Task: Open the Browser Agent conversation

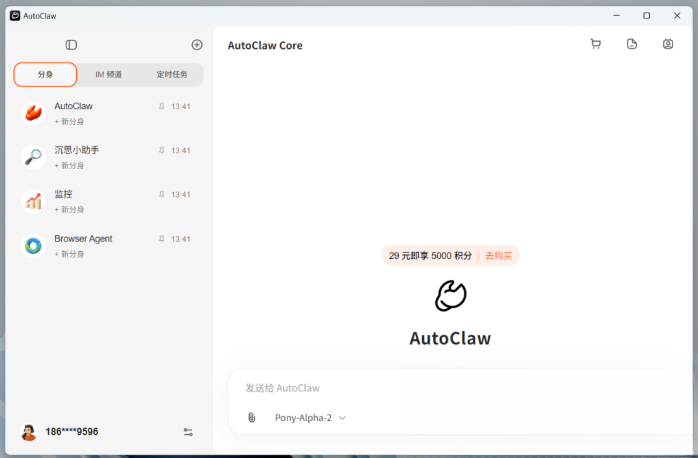Action: 107,246
